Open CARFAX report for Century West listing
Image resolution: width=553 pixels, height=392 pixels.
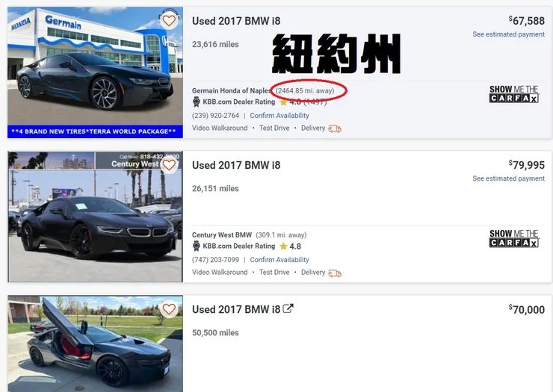click(514, 238)
